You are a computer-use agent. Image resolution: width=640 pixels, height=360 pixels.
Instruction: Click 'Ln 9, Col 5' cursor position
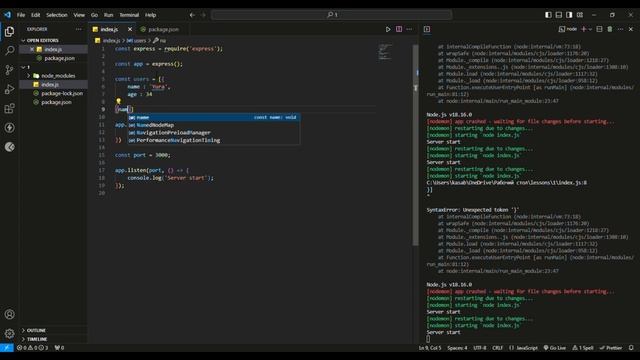pyautogui.click(x=430, y=348)
